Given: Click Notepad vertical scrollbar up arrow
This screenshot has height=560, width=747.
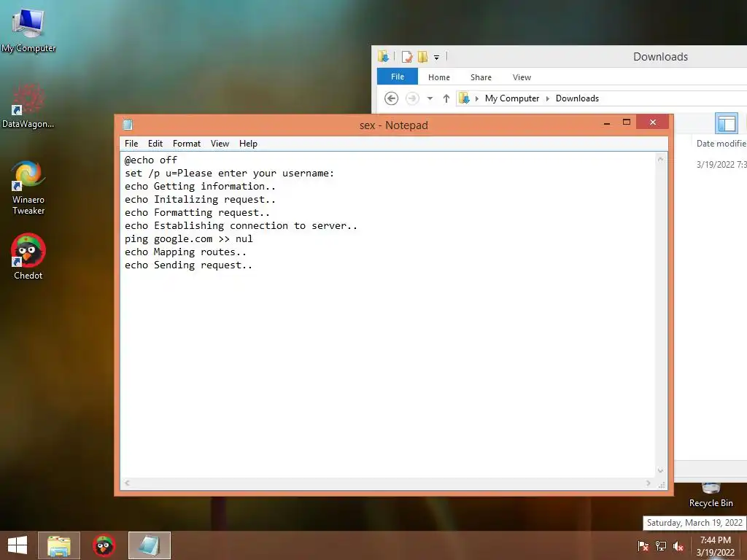Looking at the screenshot, I should 661,160.
